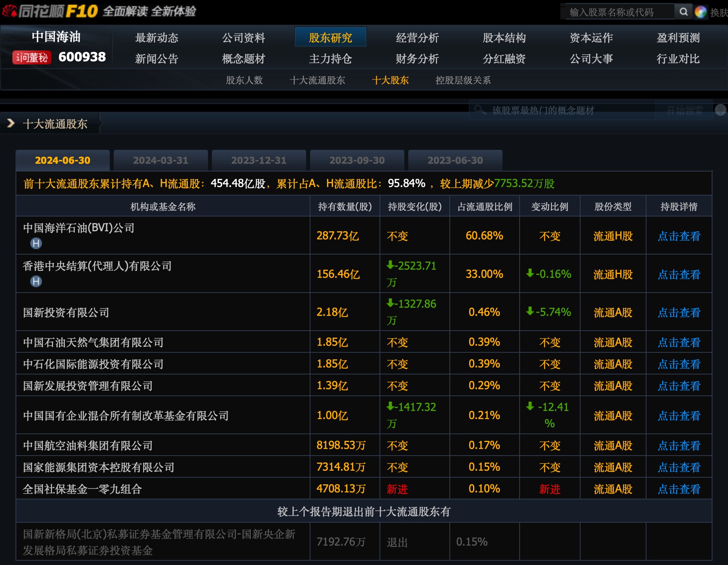Open the 行业对比 menu

tap(678, 59)
